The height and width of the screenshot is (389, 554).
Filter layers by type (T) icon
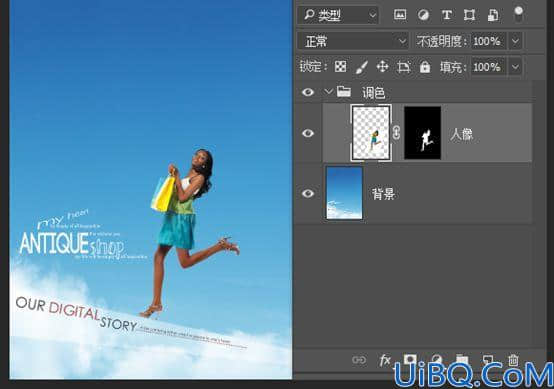pyautogui.click(x=447, y=15)
